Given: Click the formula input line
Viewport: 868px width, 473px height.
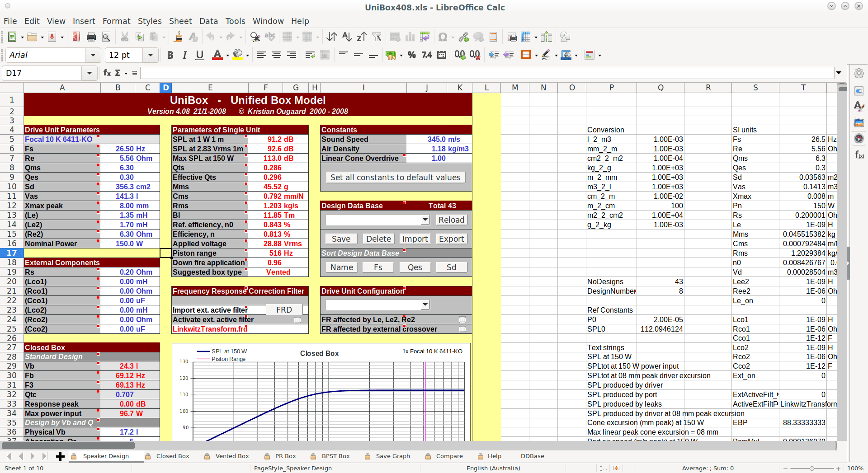Looking at the screenshot, I should pos(487,73).
